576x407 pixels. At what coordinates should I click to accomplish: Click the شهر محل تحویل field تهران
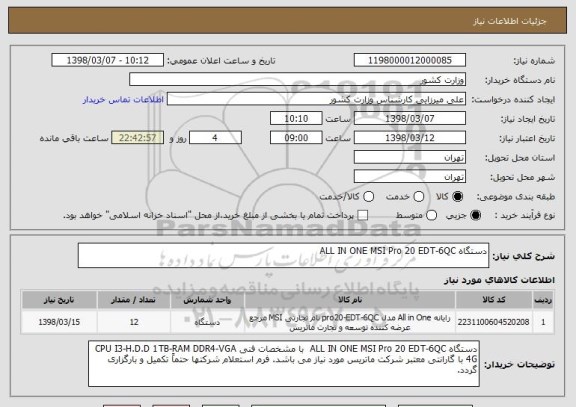(410, 177)
